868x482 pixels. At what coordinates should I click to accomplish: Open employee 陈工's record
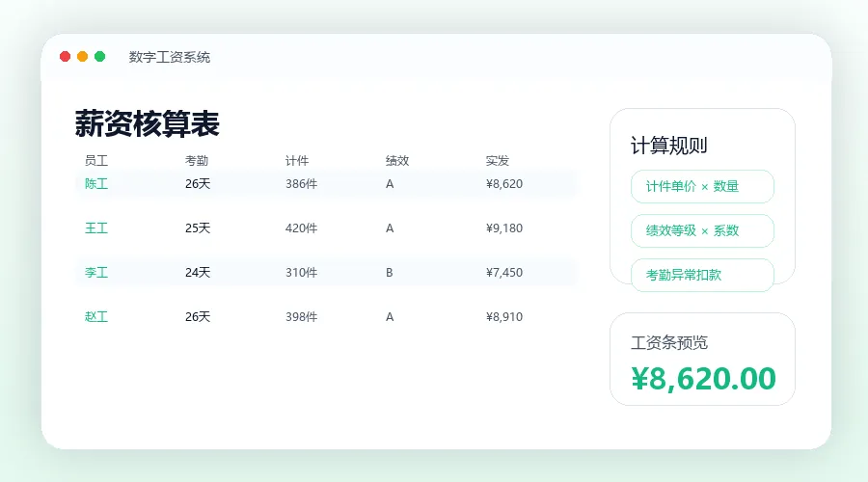pyautogui.click(x=96, y=184)
